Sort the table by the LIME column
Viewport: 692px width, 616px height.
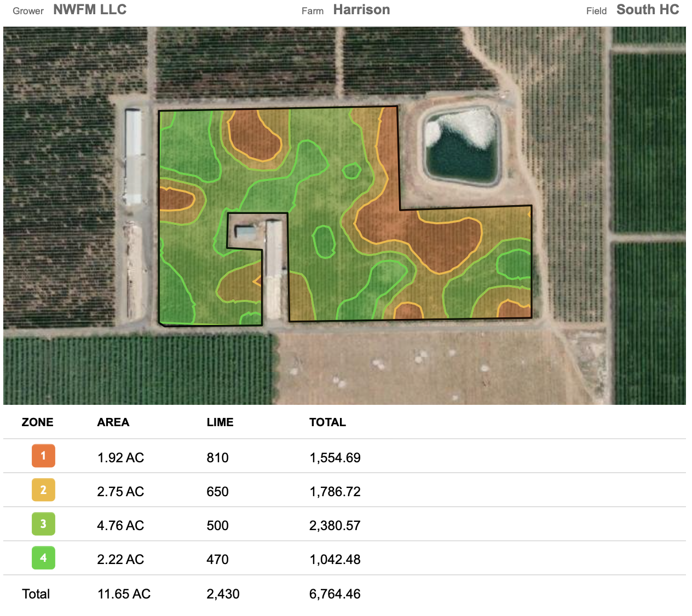(x=220, y=422)
